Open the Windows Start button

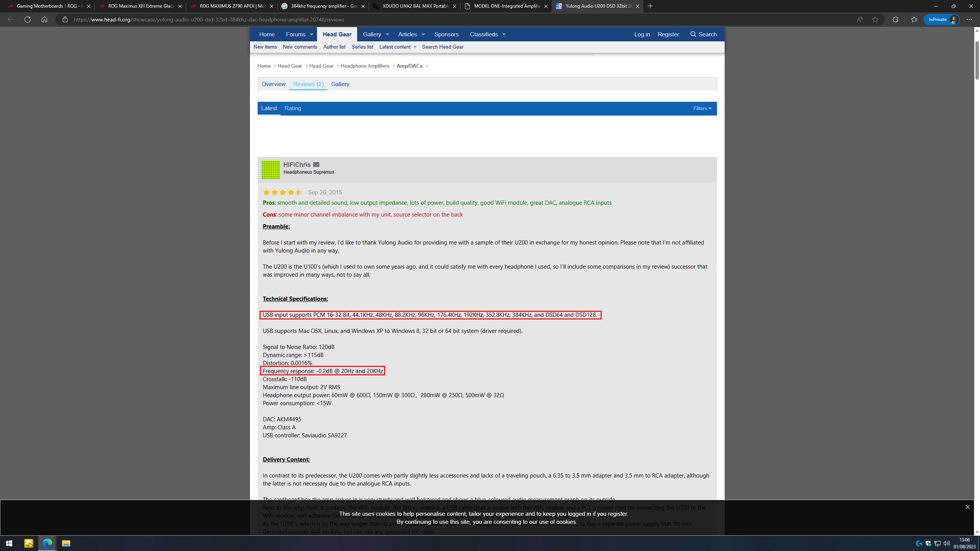pyautogui.click(x=9, y=543)
